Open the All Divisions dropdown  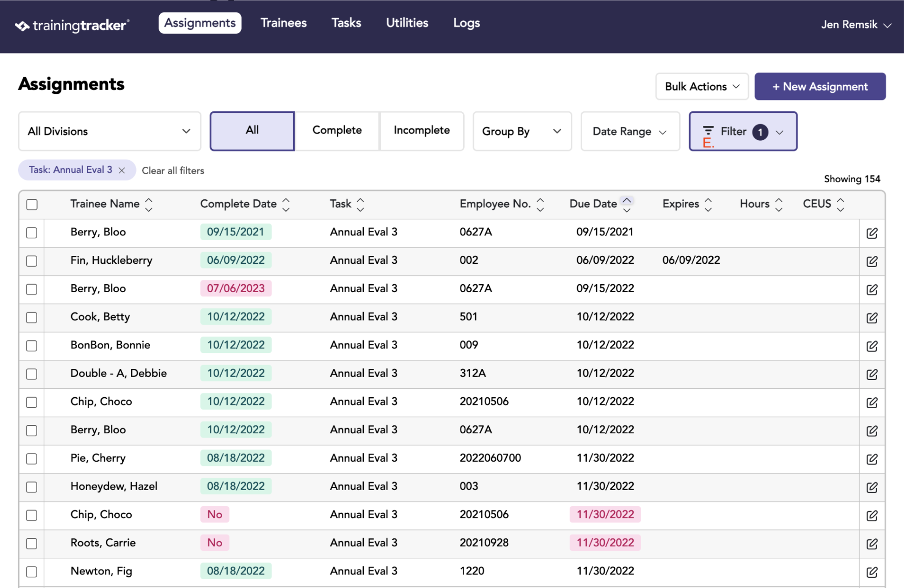pyautogui.click(x=110, y=131)
